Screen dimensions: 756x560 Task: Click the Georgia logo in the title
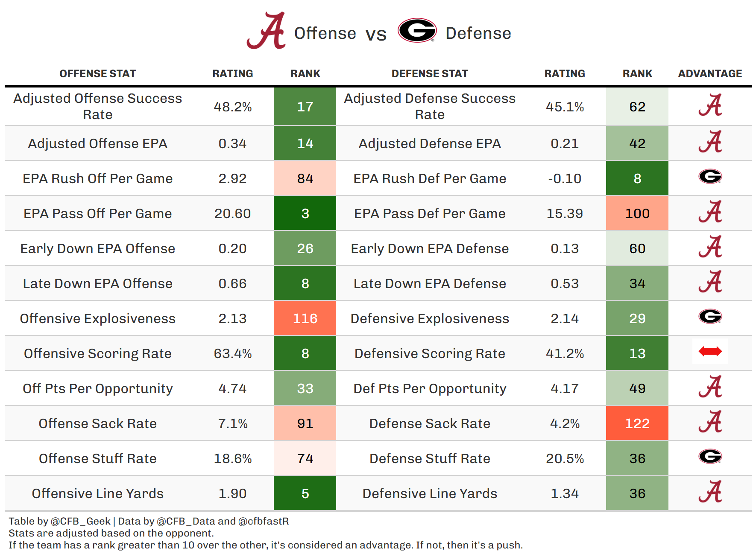(x=417, y=30)
